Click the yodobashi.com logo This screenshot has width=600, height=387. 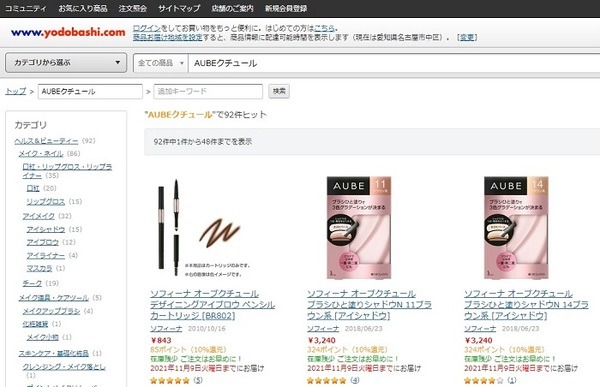pyautogui.click(x=68, y=33)
